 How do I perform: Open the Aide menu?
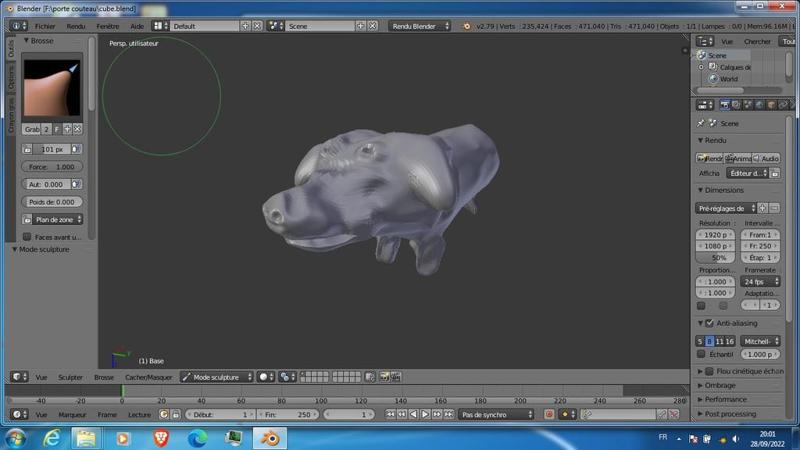[137, 26]
